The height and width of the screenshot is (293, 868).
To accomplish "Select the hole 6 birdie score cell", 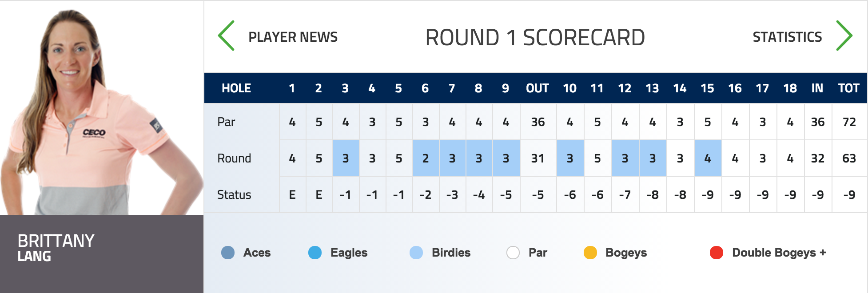I will (x=426, y=158).
